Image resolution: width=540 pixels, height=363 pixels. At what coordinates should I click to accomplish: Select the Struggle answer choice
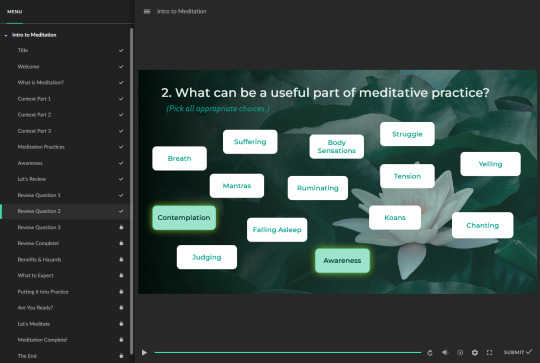pos(407,134)
